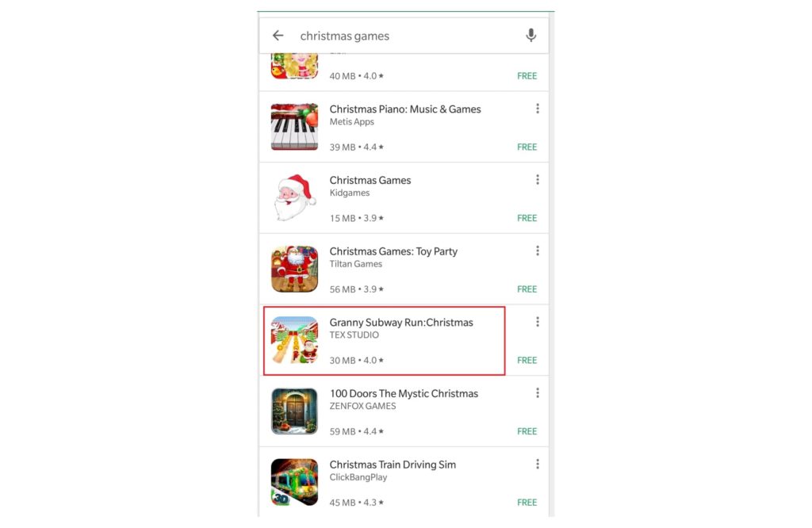812x528 pixels.
Task: Open three-dot menu for Granny Subway Run
Action: [x=538, y=322]
